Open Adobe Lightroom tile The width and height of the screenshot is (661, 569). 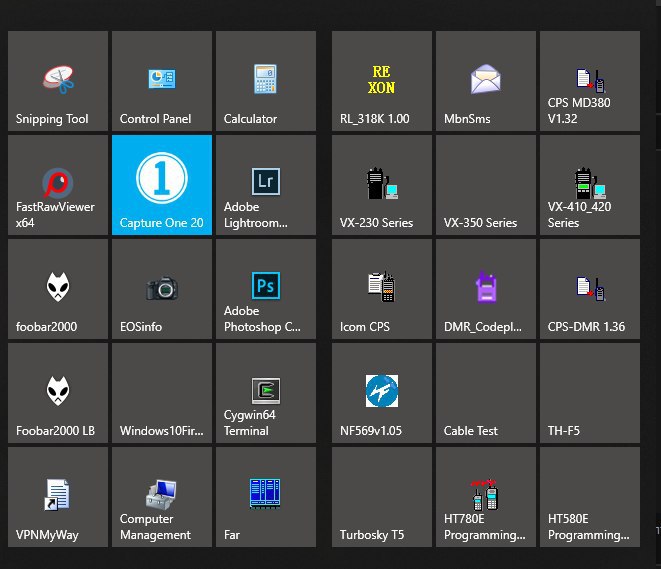(x=266, y=185)
